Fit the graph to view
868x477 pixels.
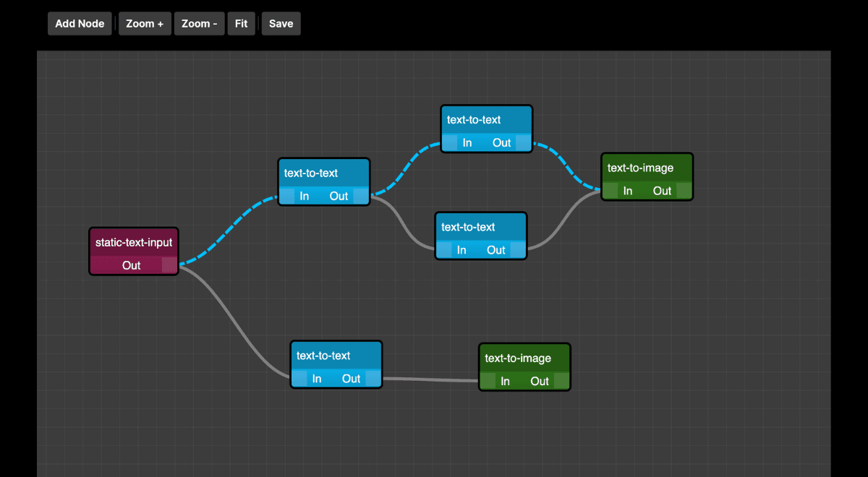(241, 23)
